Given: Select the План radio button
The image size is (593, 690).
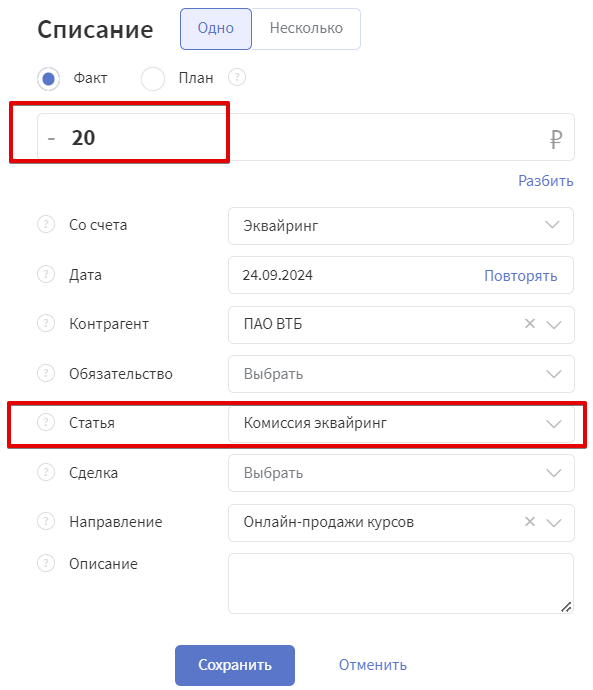Looking at the screenshot, I should (153, 79).
